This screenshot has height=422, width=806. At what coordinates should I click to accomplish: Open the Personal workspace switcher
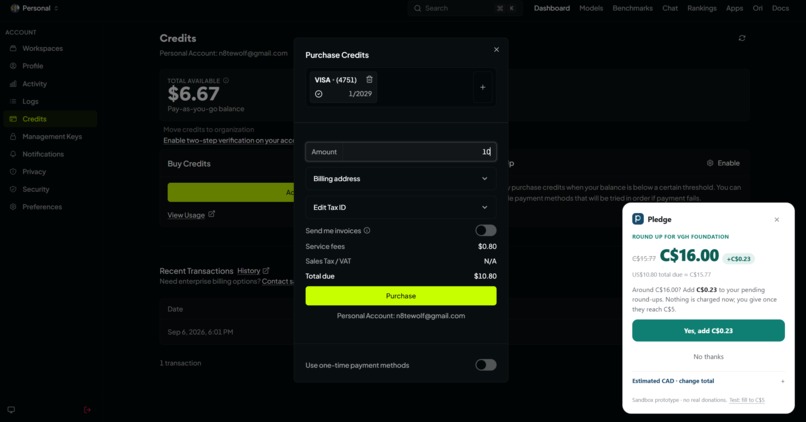(x=34, y=8)
